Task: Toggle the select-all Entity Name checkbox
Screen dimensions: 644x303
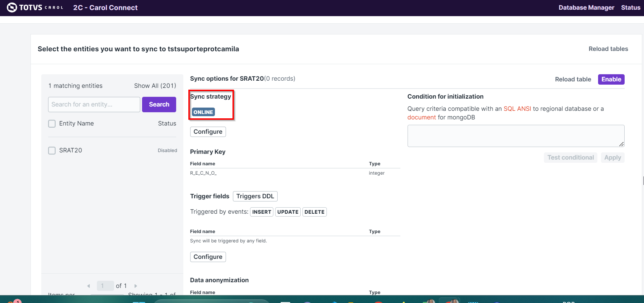Action: (x=52, y=124)
